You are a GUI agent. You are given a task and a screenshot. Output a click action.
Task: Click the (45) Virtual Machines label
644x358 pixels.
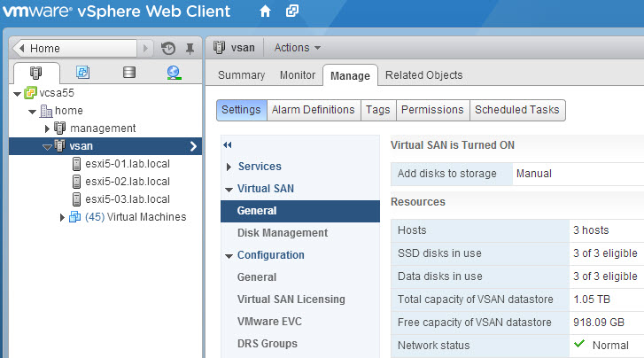(136, 217)
